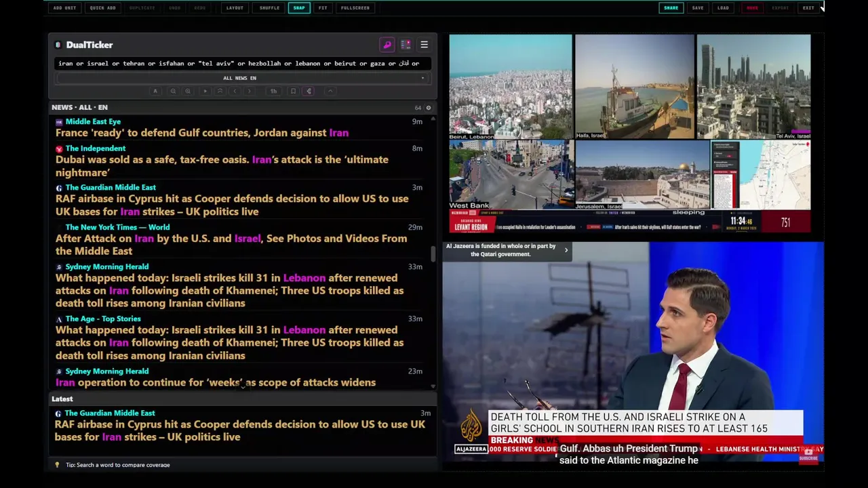This screenshot has height=488, width=868.
Task: Open the multicolor layout panel icon
Action: [406, 45]
